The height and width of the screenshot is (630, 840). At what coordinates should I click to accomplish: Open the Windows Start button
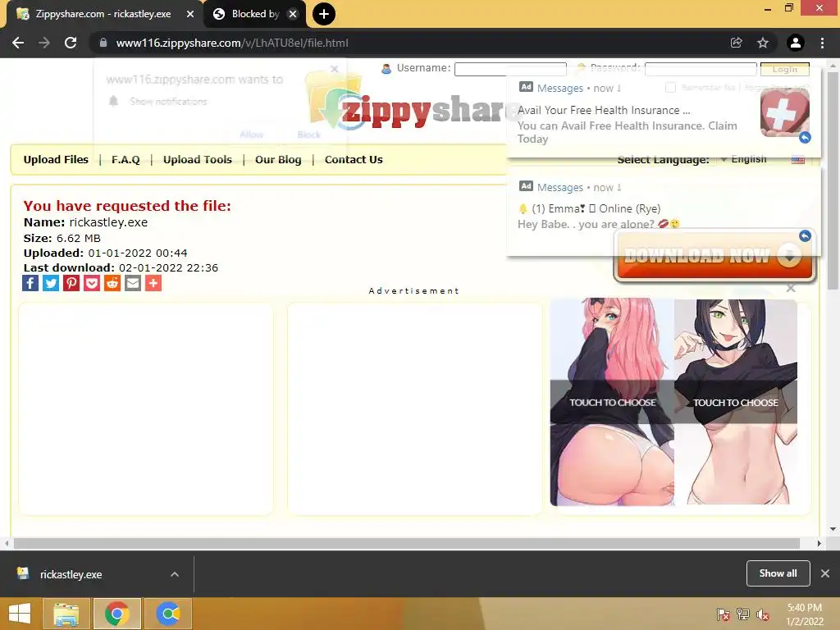click(x=20, y=614)
